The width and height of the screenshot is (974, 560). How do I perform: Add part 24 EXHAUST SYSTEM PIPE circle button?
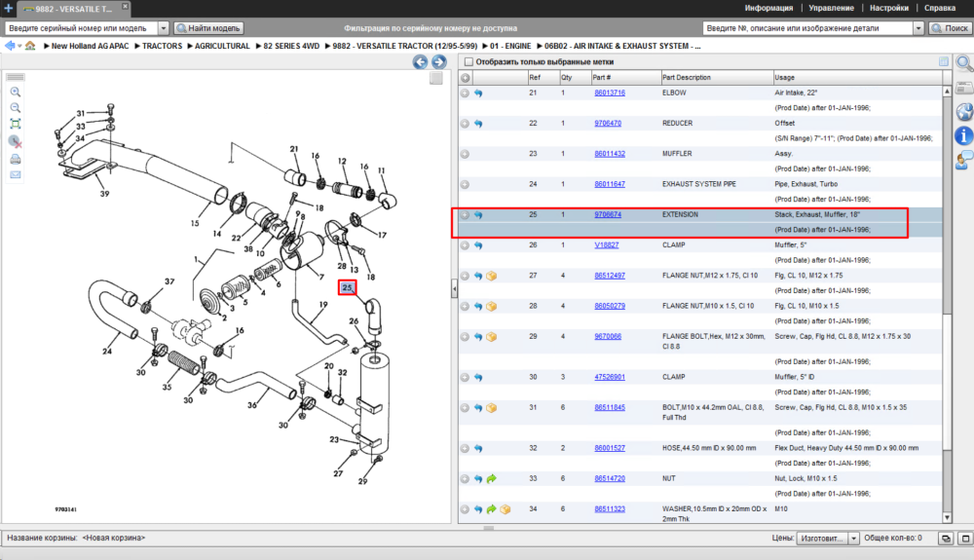465,184
